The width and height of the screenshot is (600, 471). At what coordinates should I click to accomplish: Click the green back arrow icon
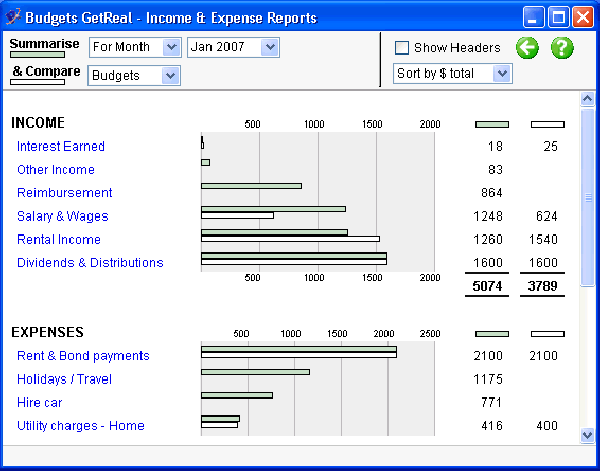527,47
